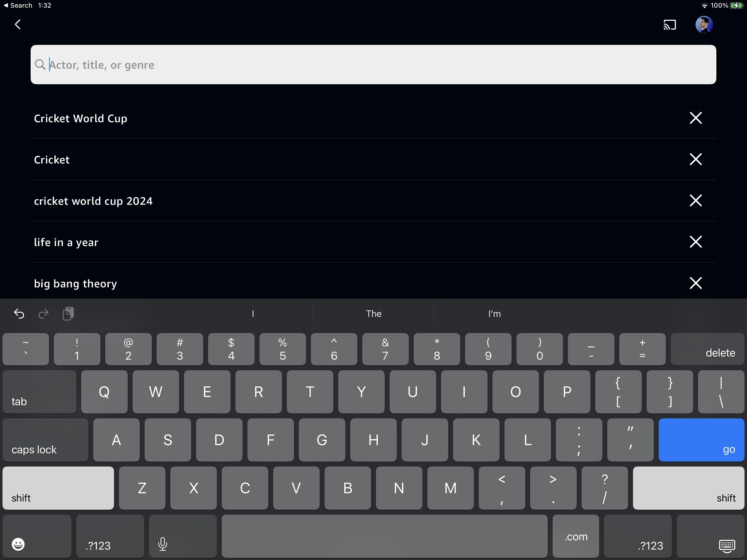The image size is (747, 560).
Task: Choose the Cricket recent search entry
Action: click(x=52, y=160)
